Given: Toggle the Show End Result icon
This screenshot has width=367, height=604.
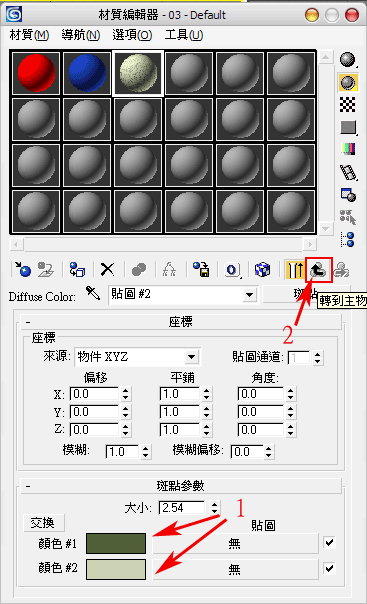Looking at the screenshot, I should (x=295, y=269).
